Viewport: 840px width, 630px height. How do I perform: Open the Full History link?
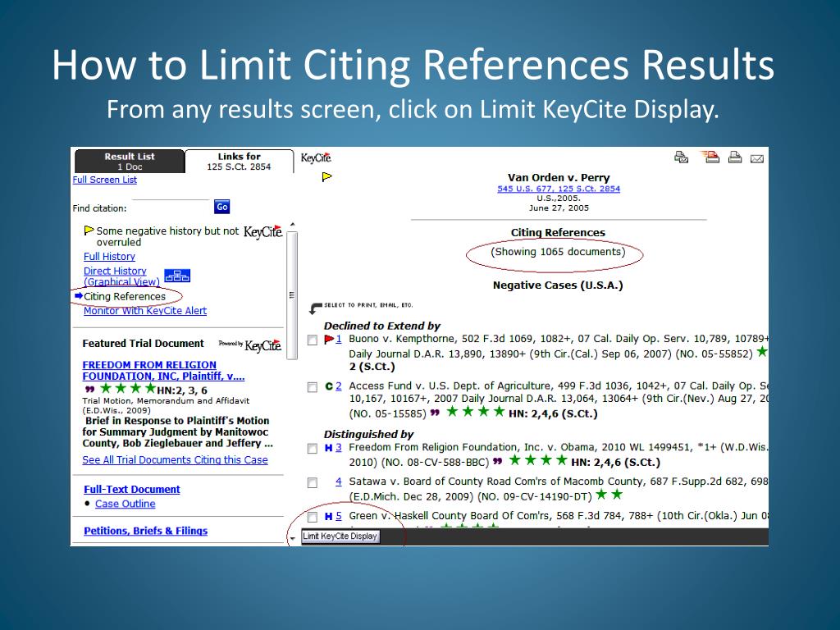[109, 257]
